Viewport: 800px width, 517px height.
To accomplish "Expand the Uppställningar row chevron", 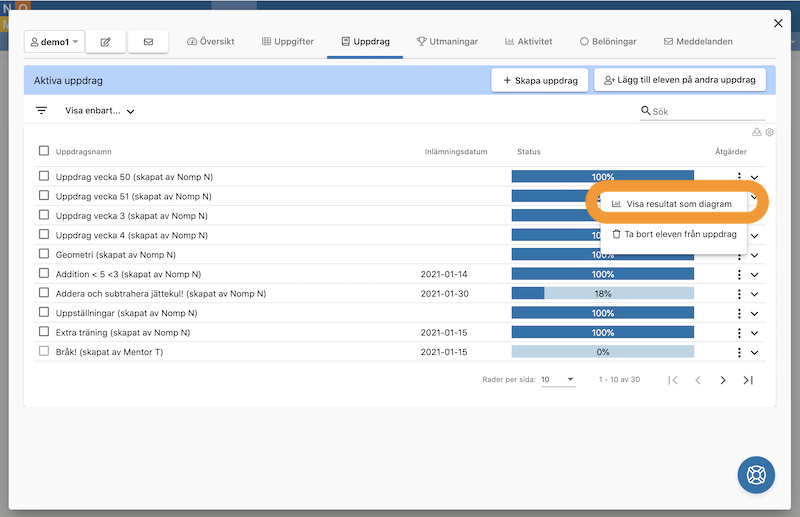I will [x=755, y=313].
